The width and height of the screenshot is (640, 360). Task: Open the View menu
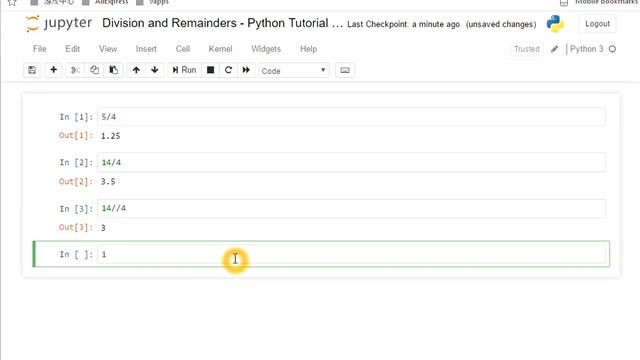point(108,49)
